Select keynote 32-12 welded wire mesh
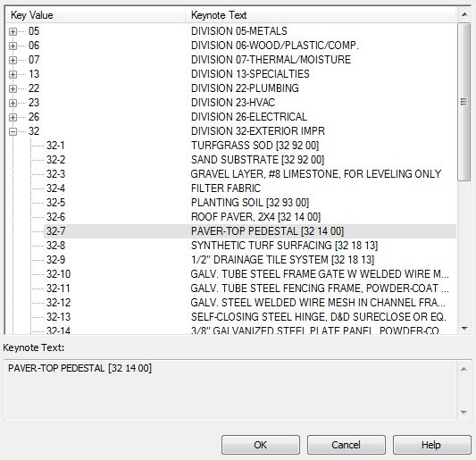 250,303
